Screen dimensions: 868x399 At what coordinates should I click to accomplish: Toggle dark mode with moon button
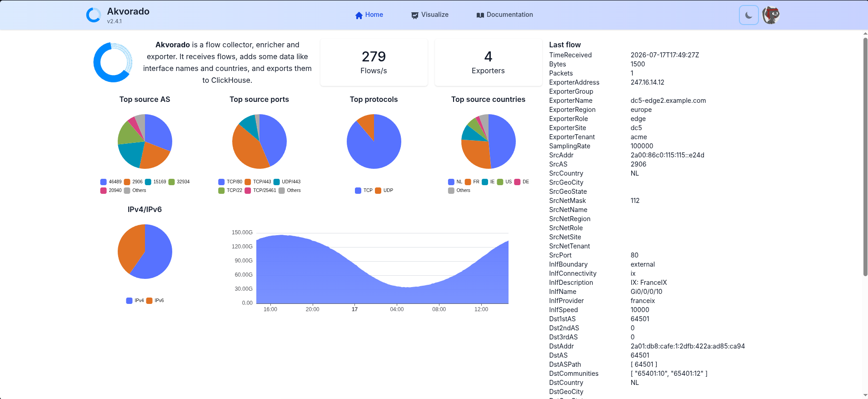748,15
